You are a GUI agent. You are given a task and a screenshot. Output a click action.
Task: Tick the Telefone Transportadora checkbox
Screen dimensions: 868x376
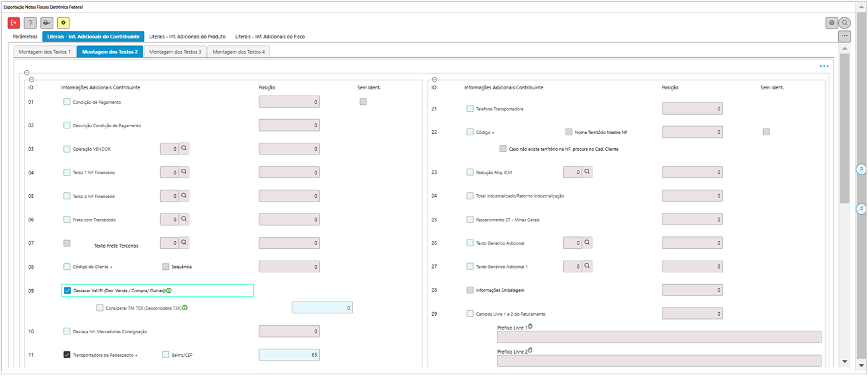pos(470,109)
